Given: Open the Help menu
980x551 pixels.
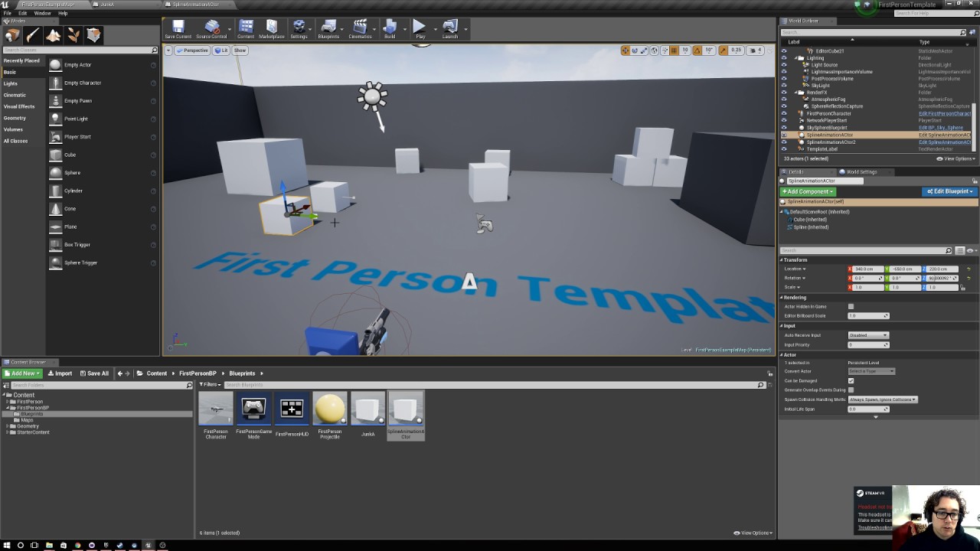Looking at the screenshot, I should 63,13.
